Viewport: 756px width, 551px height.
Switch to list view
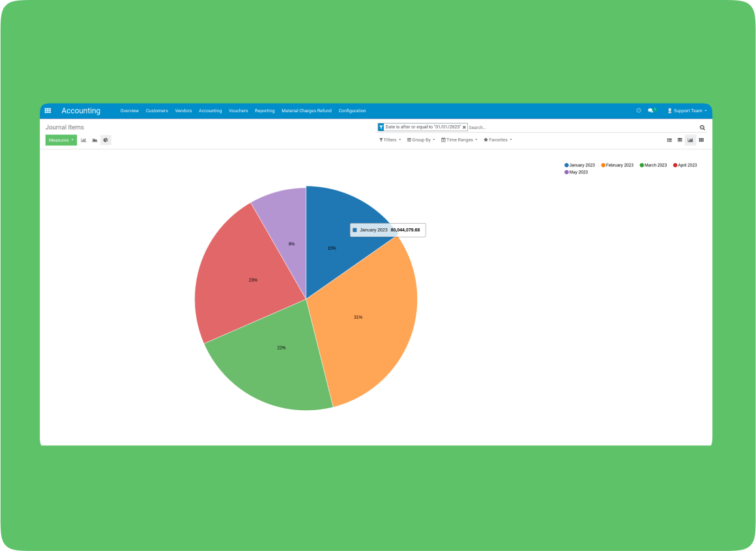coord(669,140)
